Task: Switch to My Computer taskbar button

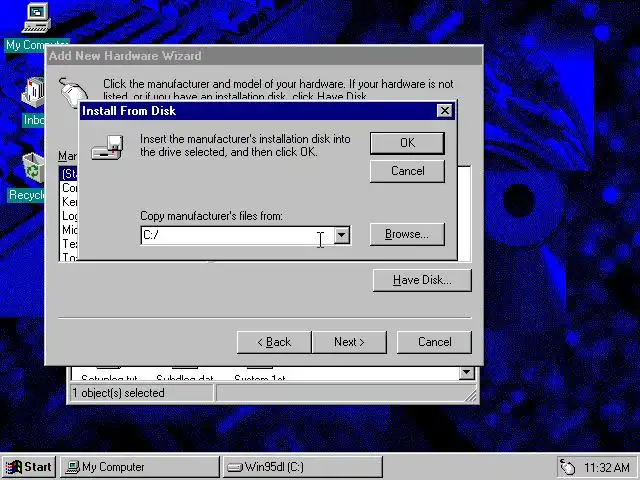Action: point(140,467)
